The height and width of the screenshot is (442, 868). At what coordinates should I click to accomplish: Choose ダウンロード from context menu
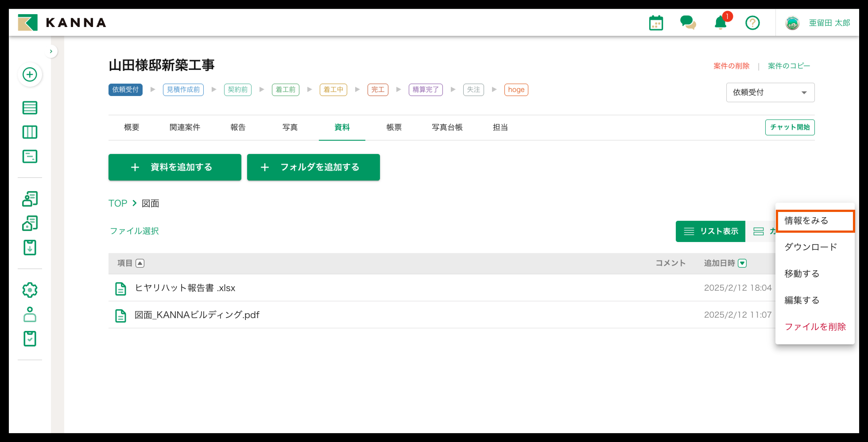[x=815, y=247]
